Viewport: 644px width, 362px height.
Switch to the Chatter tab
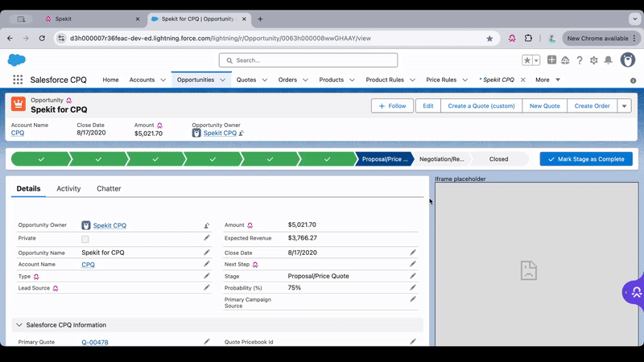tap(109, 188)
